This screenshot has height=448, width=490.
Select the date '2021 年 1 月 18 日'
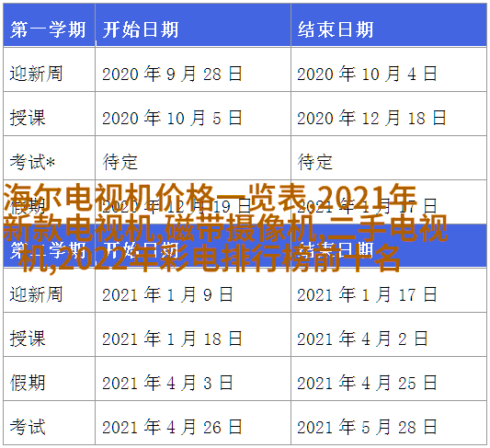pyautogui.click(x=172, y=339)
